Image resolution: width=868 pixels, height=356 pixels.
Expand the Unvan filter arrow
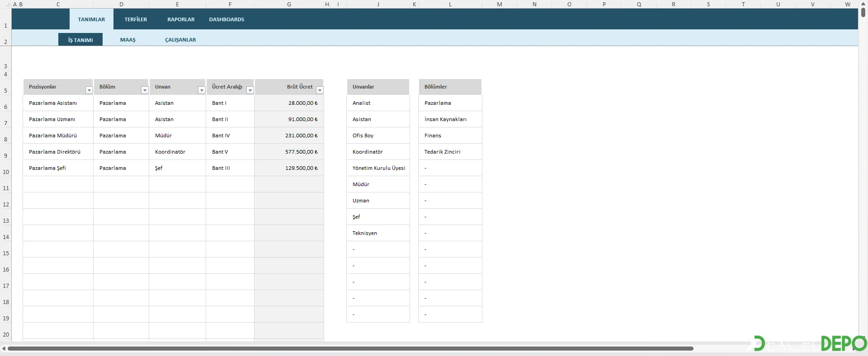click(x=202, y=90)
